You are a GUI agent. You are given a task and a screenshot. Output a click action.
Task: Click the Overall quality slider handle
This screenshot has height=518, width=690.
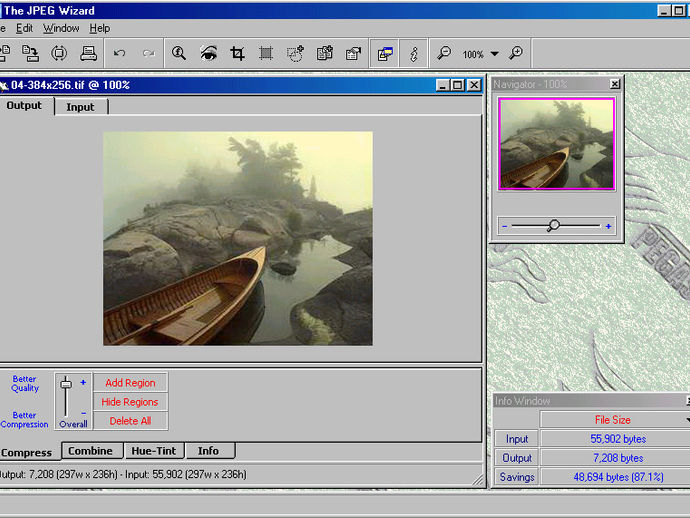(x=66, y=384)
